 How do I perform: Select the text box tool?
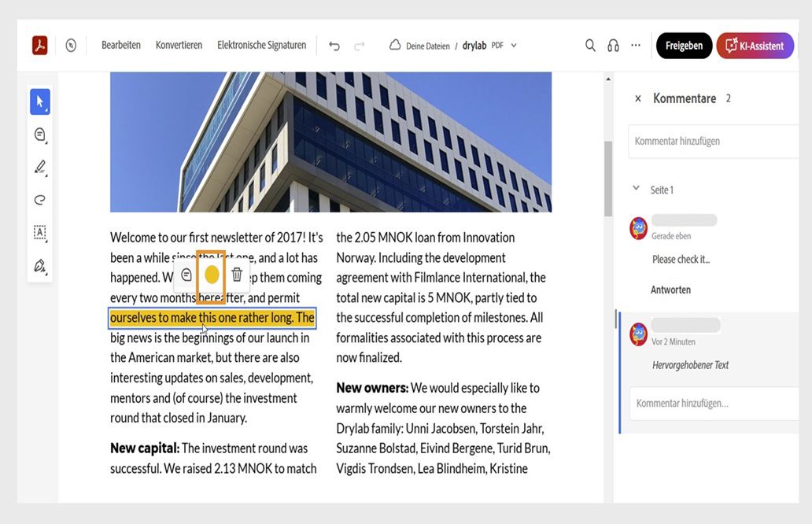click(x=40, y=232)
